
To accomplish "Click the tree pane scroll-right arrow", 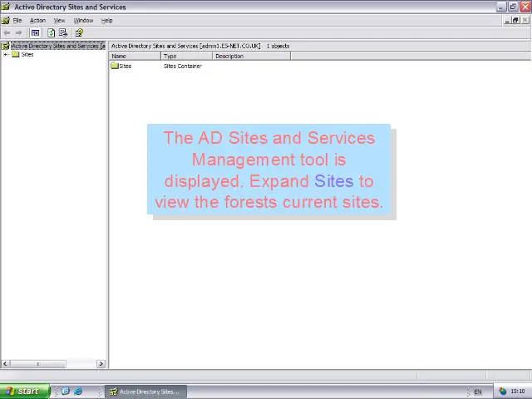I will 101,364.
